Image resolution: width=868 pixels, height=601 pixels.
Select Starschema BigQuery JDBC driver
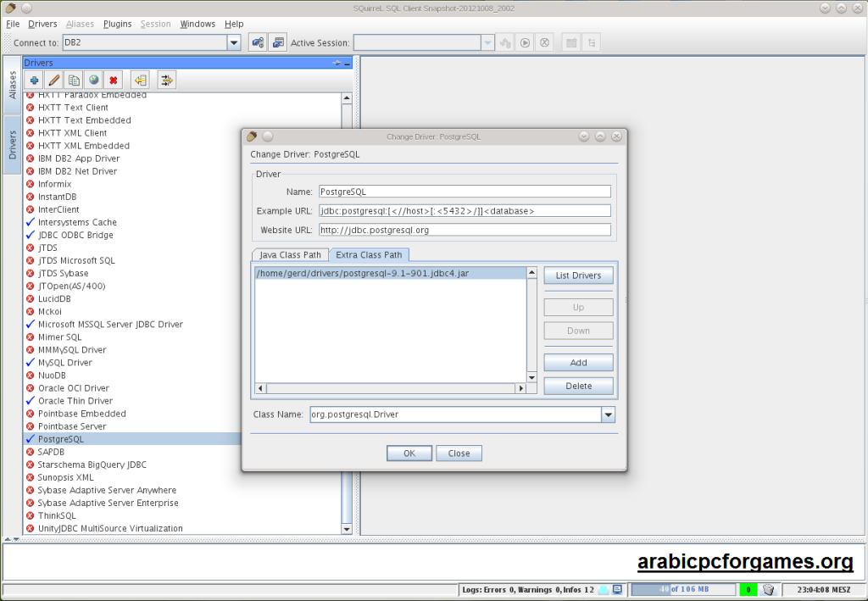click(x=92, y=465)
